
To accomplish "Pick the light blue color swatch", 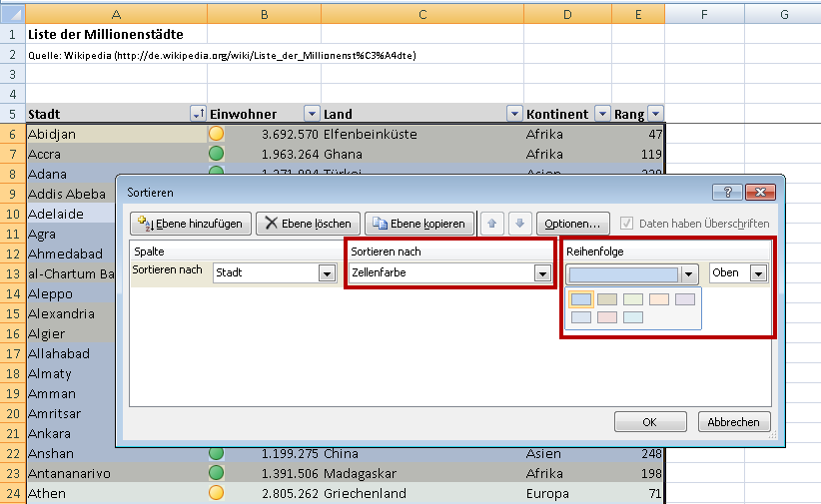I will [581, 299].
